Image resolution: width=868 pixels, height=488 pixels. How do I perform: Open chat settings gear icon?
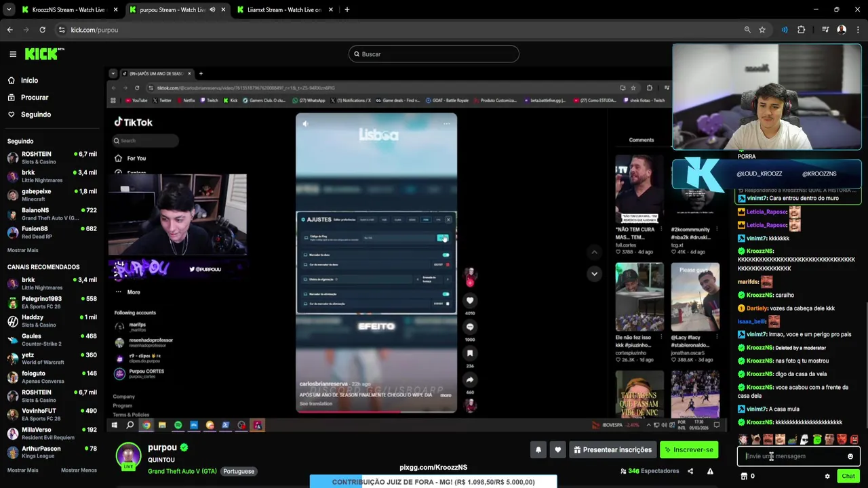827,476
